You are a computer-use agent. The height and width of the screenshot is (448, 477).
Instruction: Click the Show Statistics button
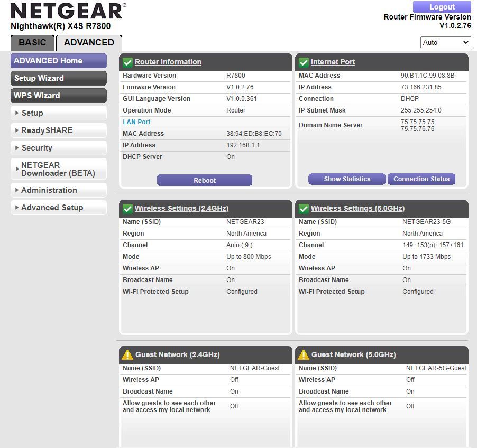point(347,179)
